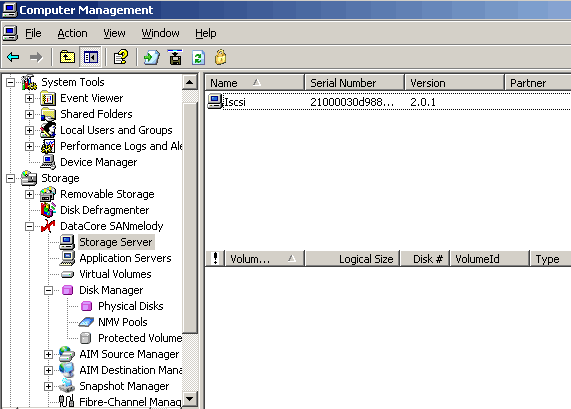This screenshot has height=409, width=571.
Task: Click the tree pane scroll-down arrow
Action: point(189,398)
